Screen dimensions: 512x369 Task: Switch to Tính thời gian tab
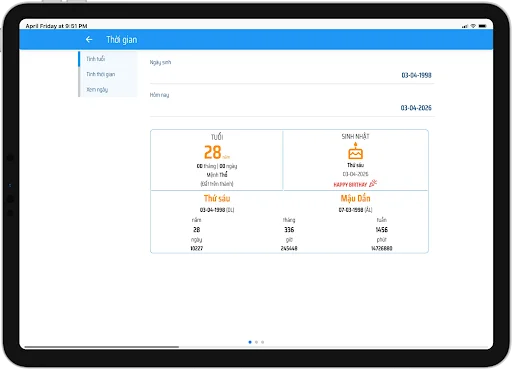coord(108,74)
